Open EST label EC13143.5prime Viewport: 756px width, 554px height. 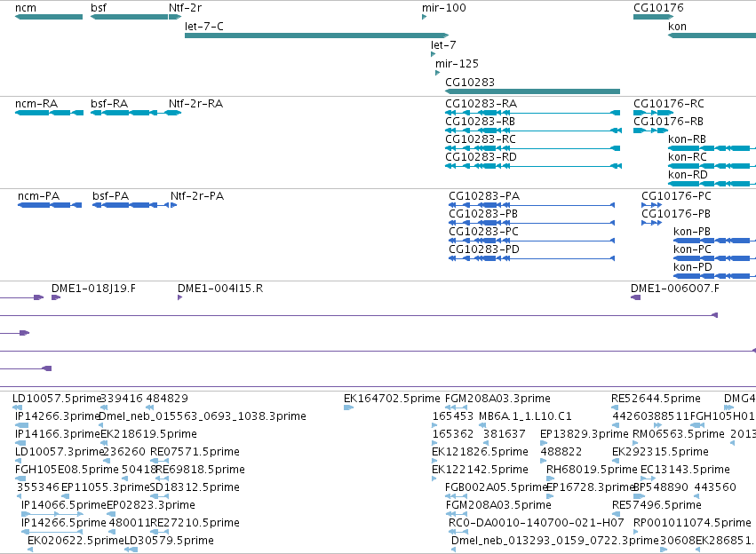pos(685,470)
